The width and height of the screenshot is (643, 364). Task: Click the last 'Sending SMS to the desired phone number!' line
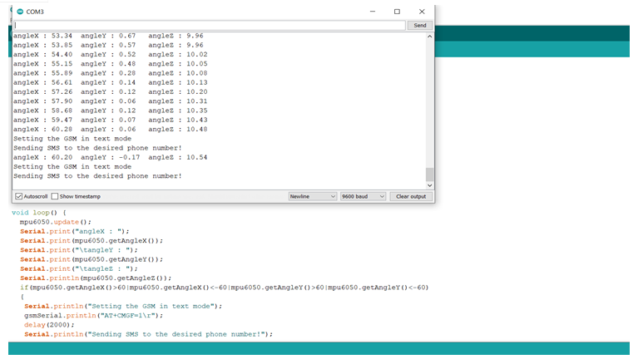tap(97, 176)
